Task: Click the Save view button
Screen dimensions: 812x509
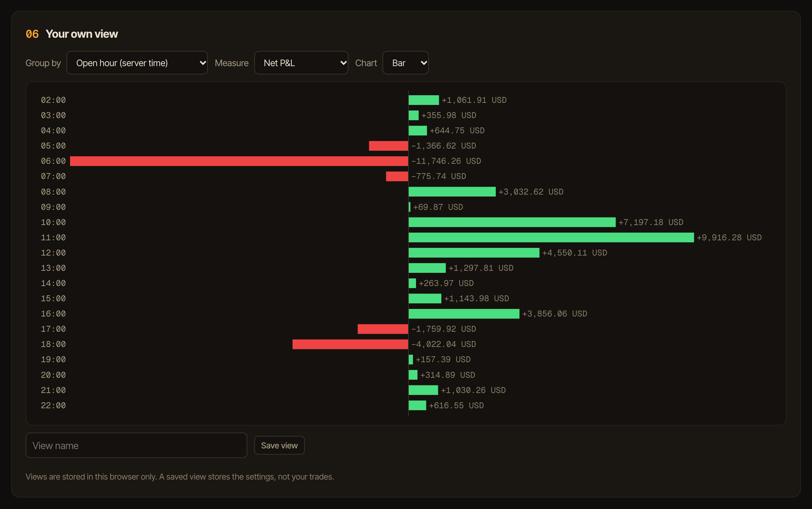Action: click(279, 445)
